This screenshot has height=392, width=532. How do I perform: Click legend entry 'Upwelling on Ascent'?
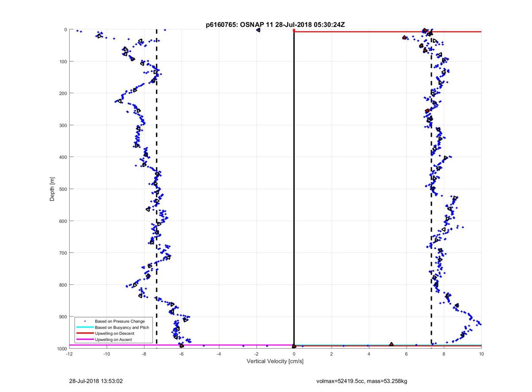click(113, 339)
